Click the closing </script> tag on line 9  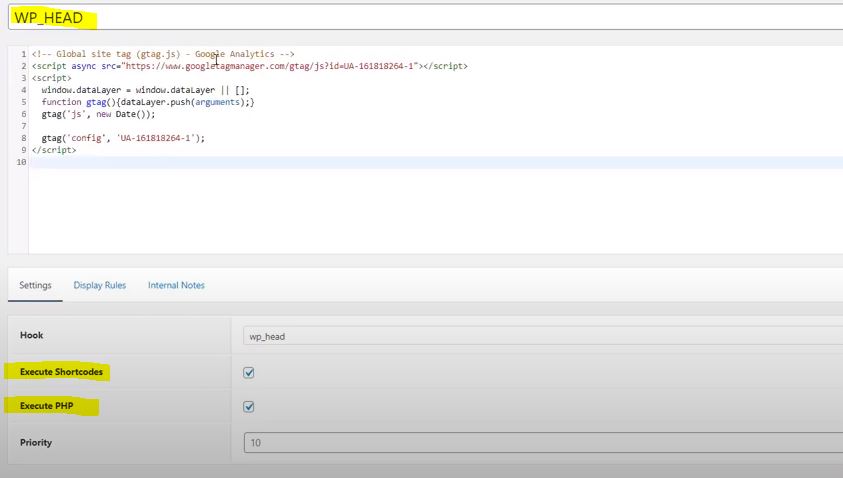[x=54, y=150]
